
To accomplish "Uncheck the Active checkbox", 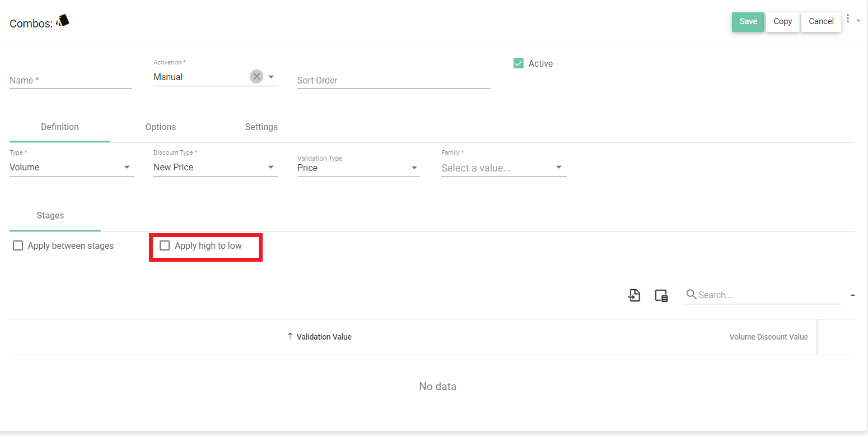I will point(519,63).
